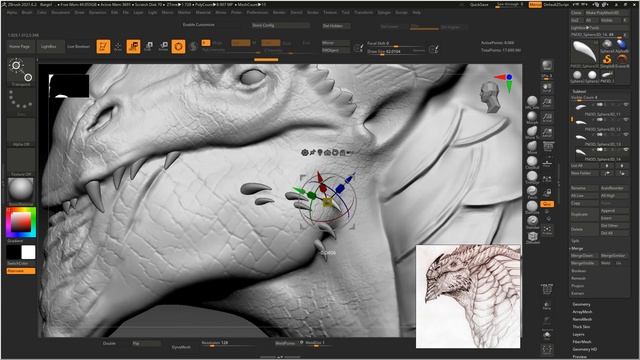Collapse the Merge section
The image size is (640, 360).
(x=577, y=248)
